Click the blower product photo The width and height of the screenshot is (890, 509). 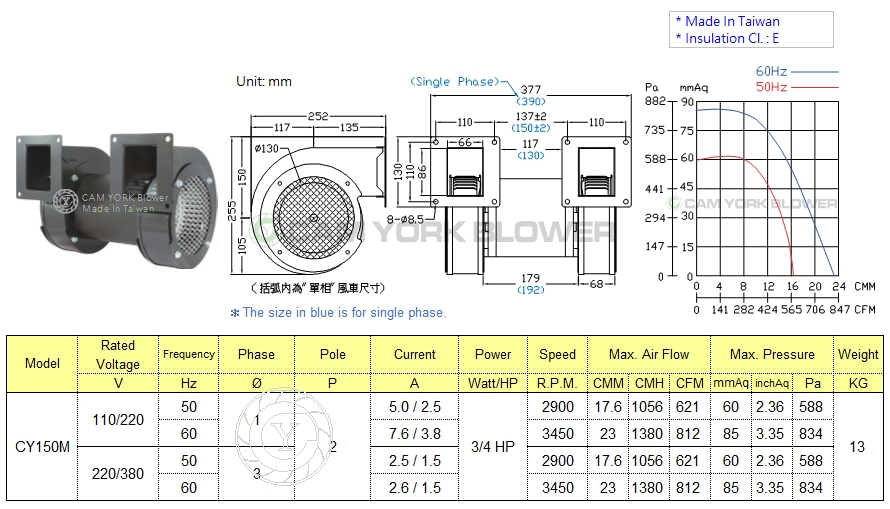click(116, 200)
